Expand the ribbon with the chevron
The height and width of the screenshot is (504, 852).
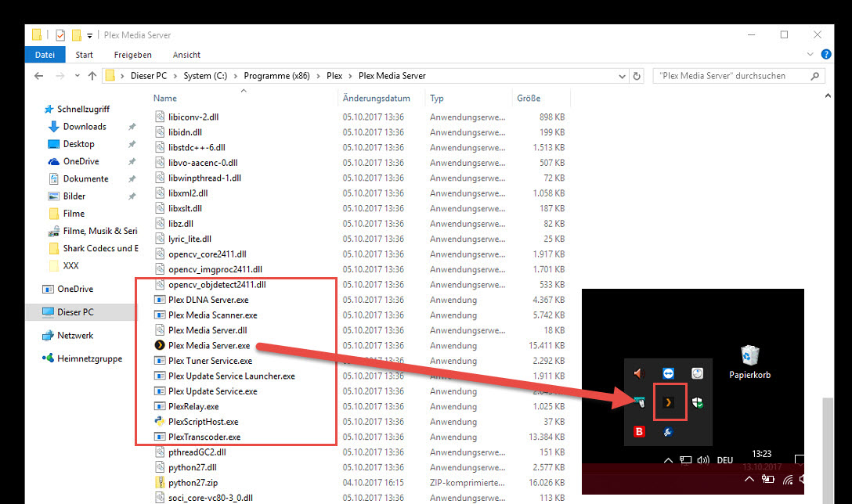point(810,54)
